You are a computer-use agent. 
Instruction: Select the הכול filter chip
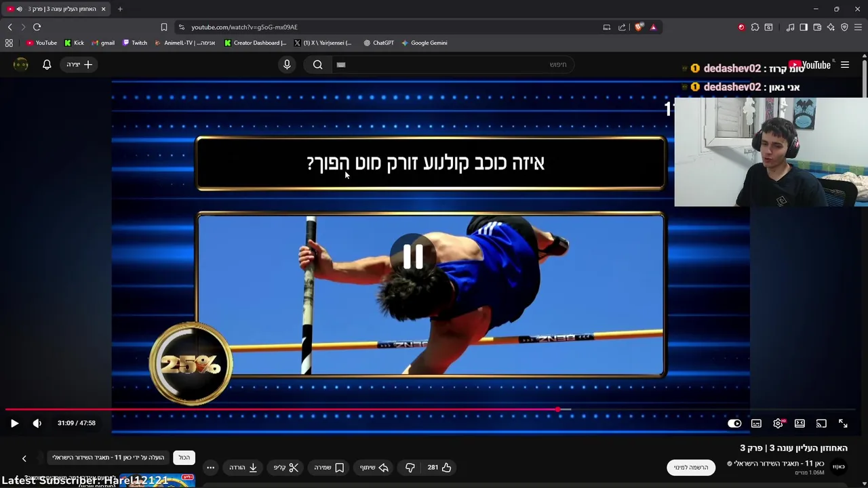[184, 457]
